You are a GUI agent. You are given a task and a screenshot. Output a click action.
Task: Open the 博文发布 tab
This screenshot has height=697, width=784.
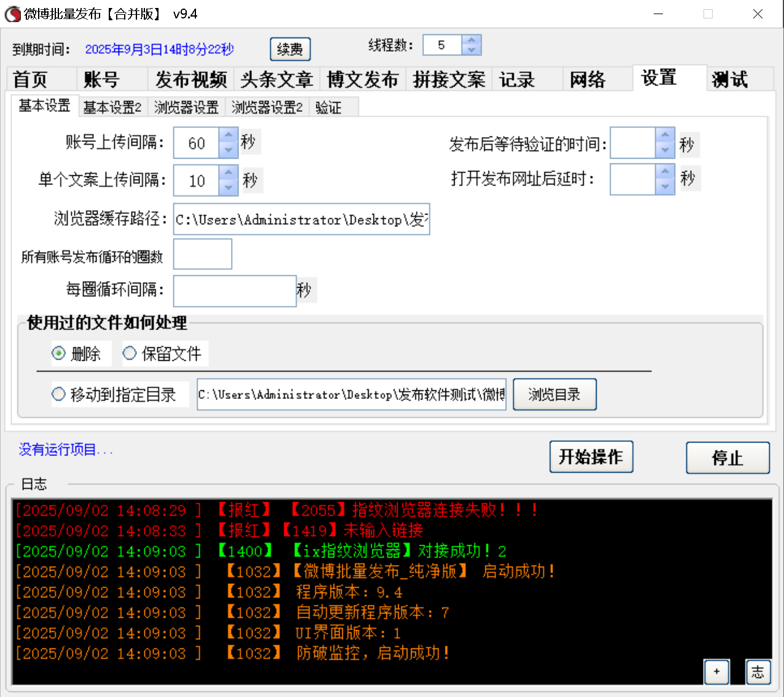(363, 79)
